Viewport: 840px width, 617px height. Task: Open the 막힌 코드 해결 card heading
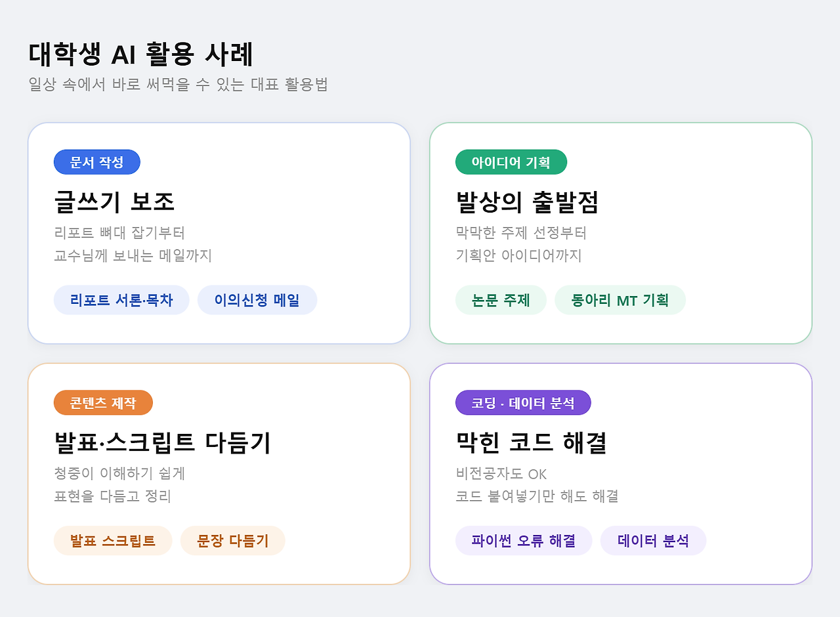click(531, 443)
